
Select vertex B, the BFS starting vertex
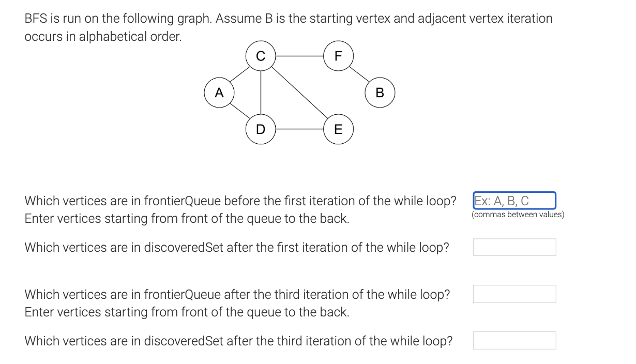(380, 93)
